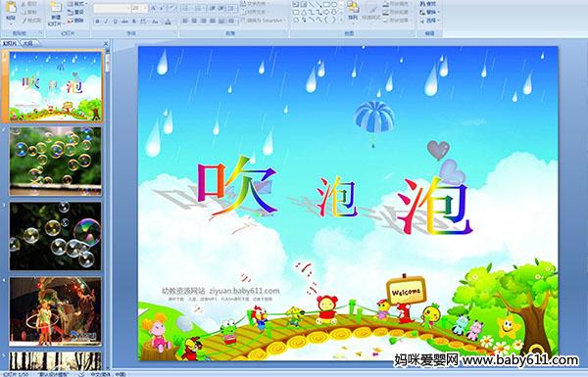The height and width of the screenshot is (377, 588).
Task: Click the Font Color icon
Action: pos(168,22)
